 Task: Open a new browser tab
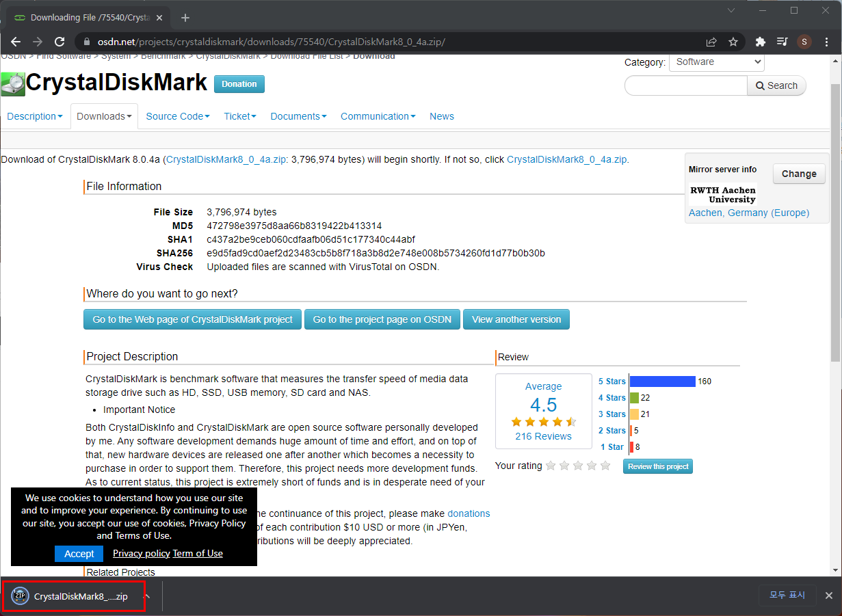tap(185, 18)
